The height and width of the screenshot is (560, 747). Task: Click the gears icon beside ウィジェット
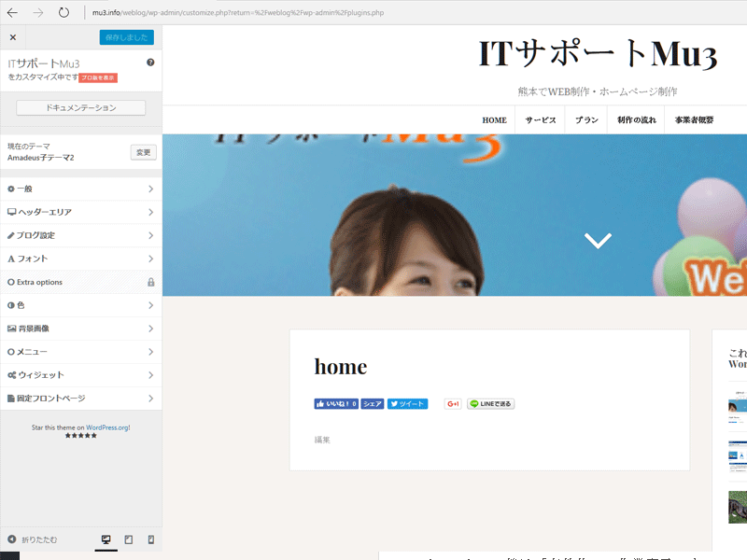[11, 375]
